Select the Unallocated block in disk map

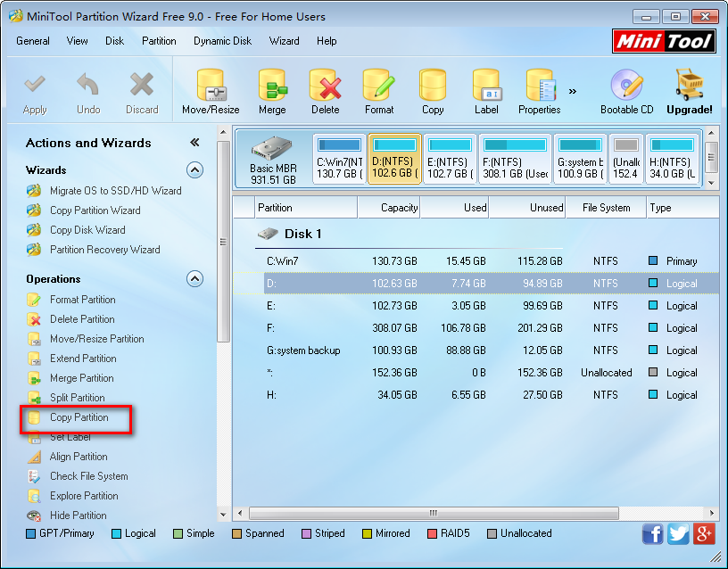pos(626,159)
